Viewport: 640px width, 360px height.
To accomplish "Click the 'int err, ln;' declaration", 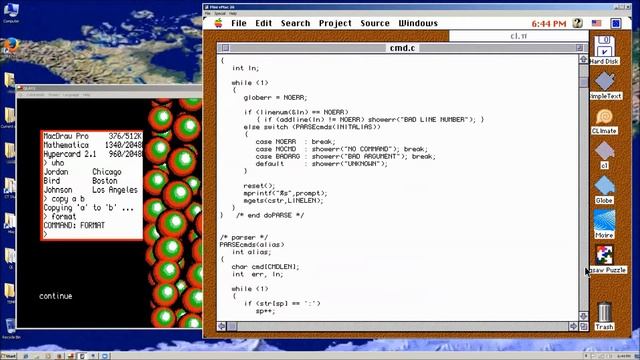I will (x=257, y=274).
